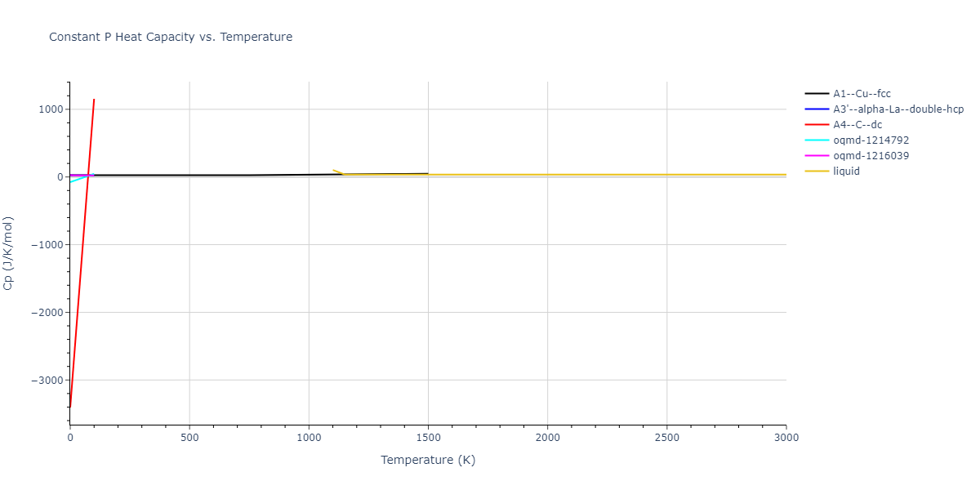Click the yellow liquid line near 2500 K
This screenshot has width=980, height=490.
(666, 175)
